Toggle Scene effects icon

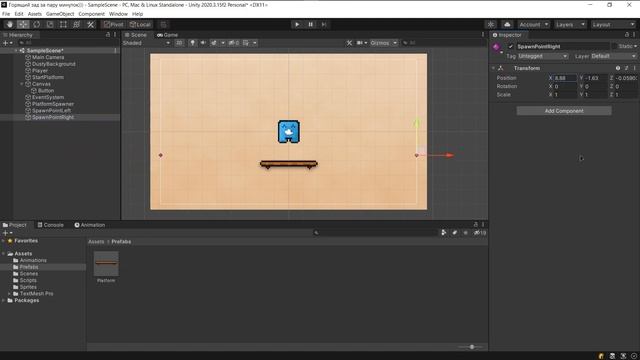click(213, 43)
